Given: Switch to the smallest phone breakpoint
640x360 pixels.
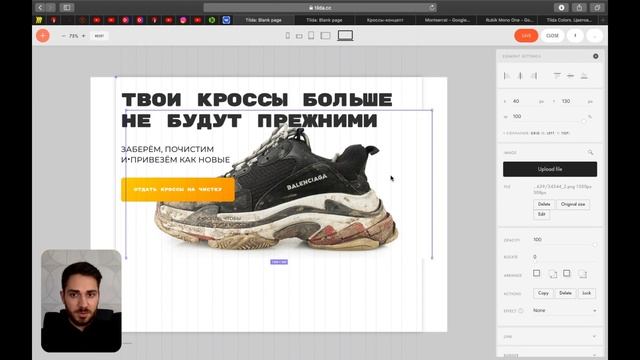Looking at the screenshot, I should pos(288,36).
